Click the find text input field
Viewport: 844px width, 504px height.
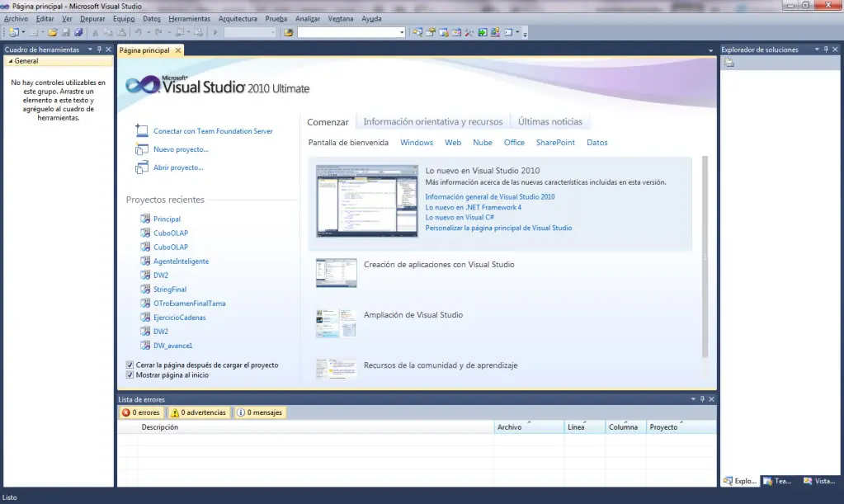(x=347, y=32)
